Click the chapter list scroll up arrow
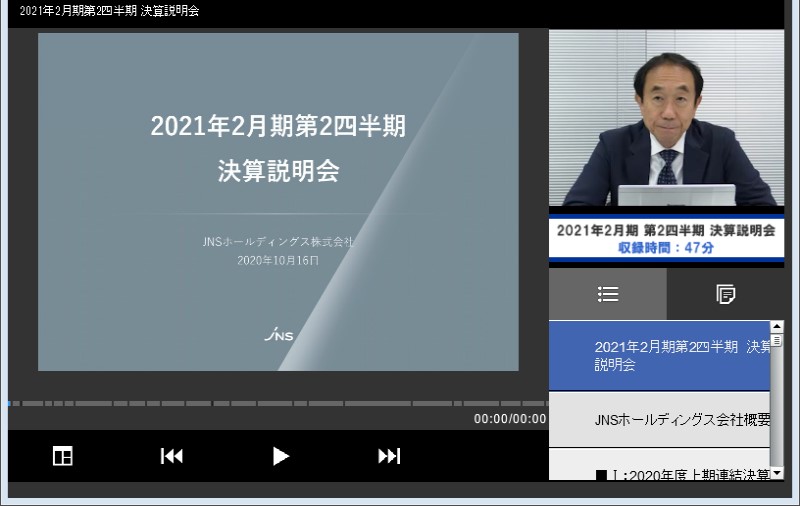 pos(777,326)
